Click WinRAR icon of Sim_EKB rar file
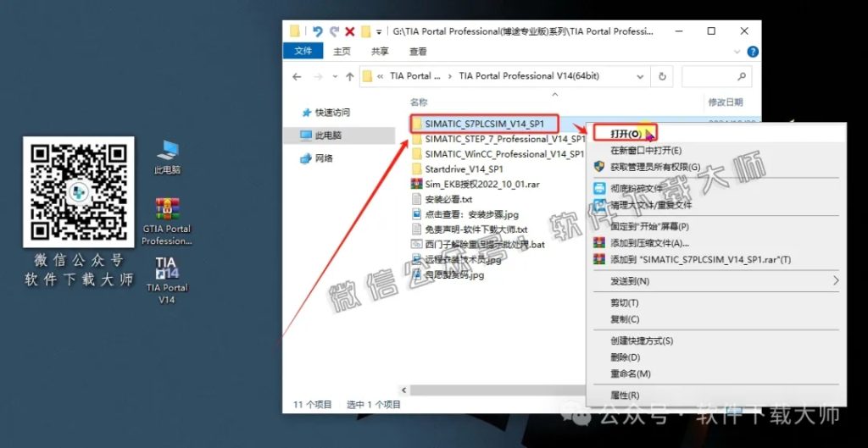 point(416,184)
